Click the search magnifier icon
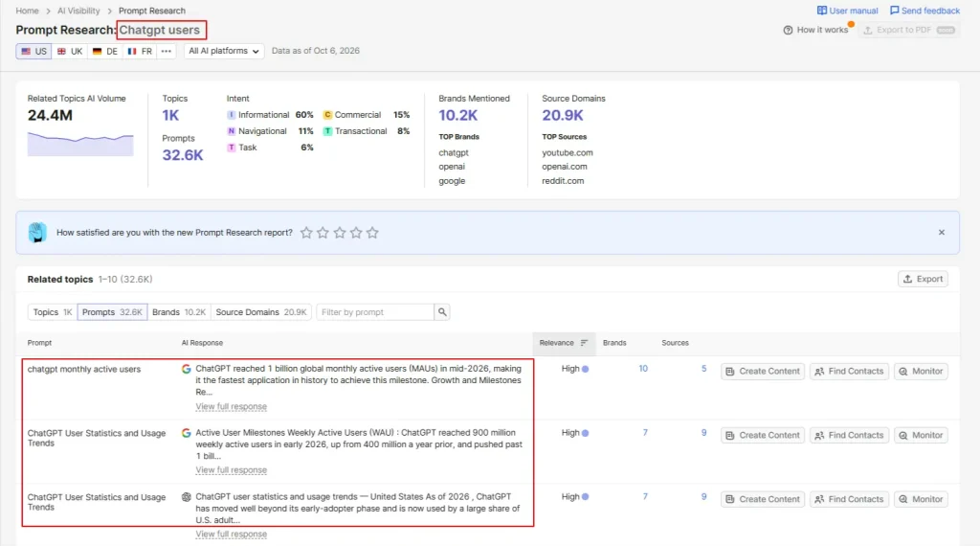This screenshot has height=546, width=980. 442,312
